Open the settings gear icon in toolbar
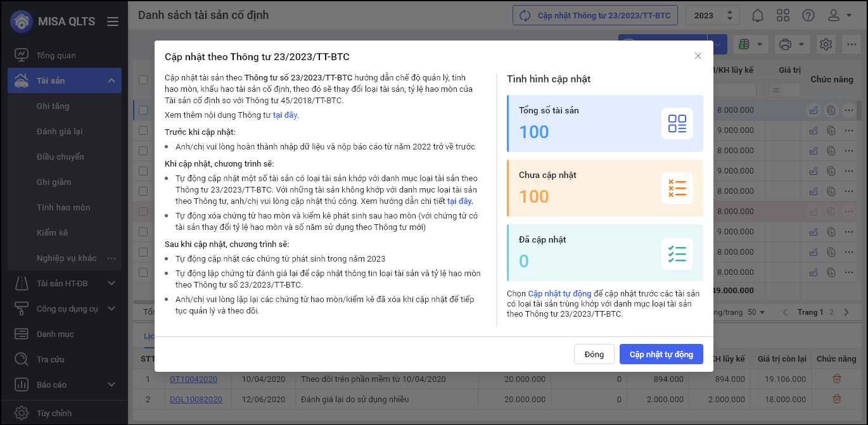Viewport: 868px width, 425px height. click(x=826, y=44)
